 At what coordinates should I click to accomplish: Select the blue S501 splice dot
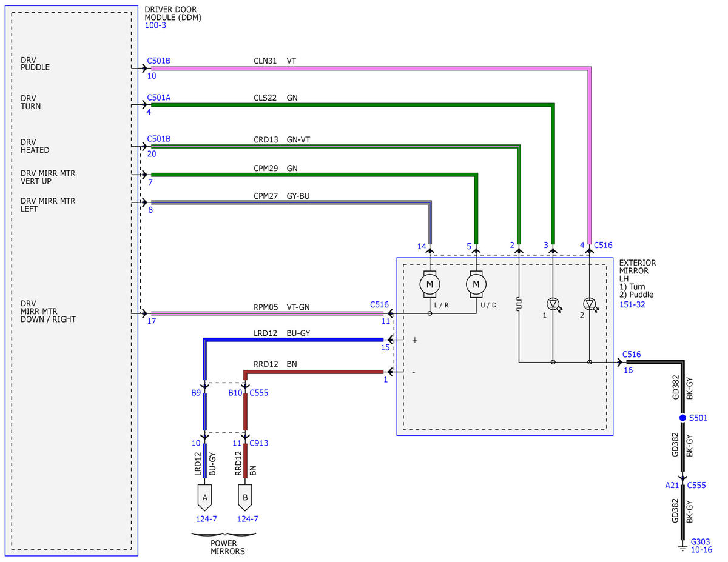[682, 418]
